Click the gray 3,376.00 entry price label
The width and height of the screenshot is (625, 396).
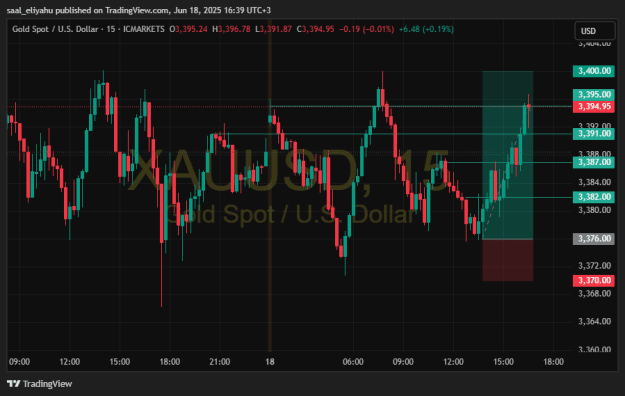tap(594, 239)
